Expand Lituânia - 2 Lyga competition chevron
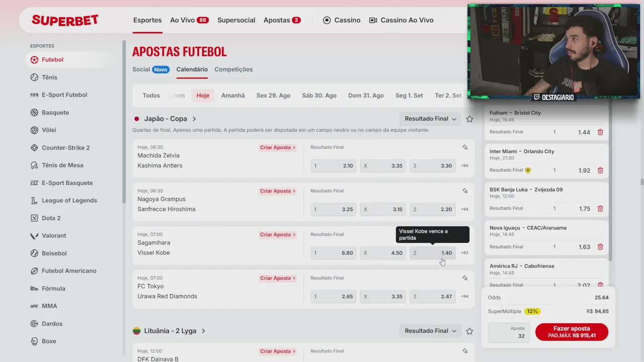Image resolution: width=644 pixels, height=362 pixels. click(x=203, y=331)
